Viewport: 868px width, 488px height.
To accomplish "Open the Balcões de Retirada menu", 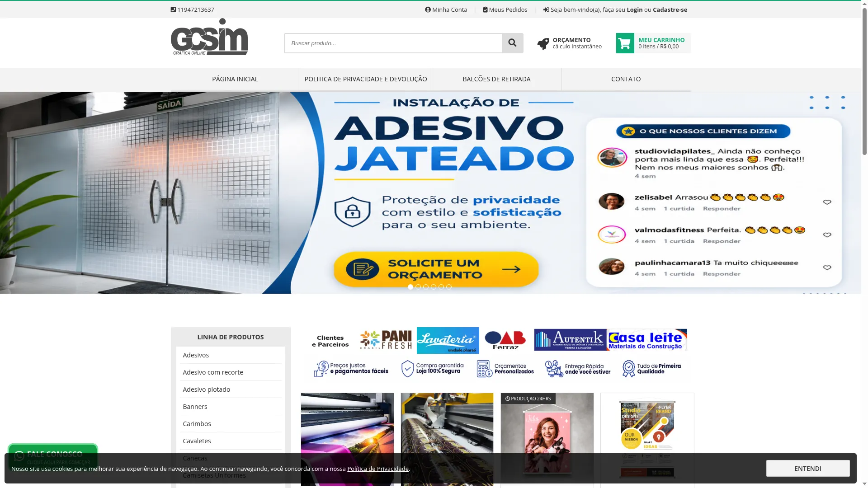I will 496,79.
